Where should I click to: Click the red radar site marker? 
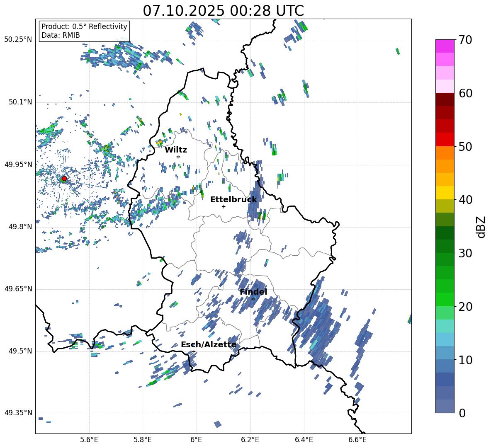point(64,179)
